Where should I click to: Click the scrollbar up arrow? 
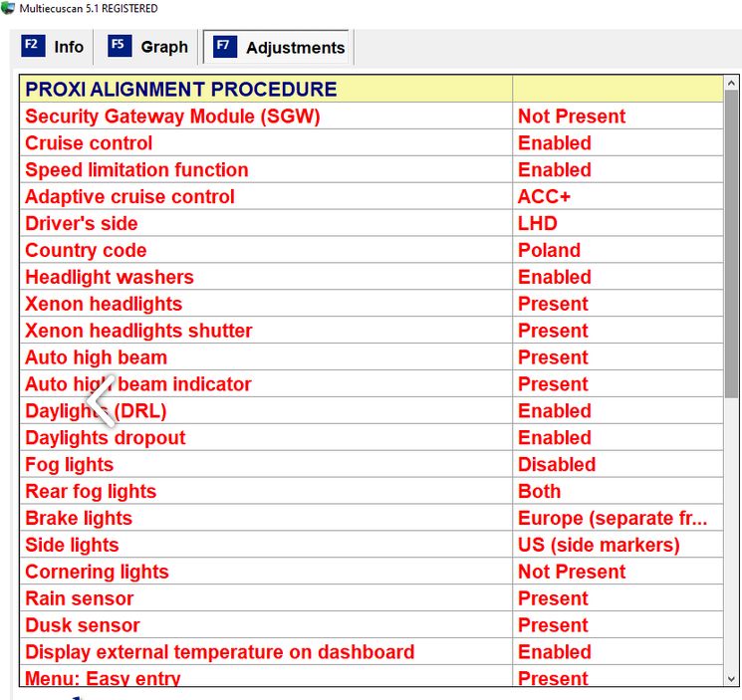click(732, 83)
